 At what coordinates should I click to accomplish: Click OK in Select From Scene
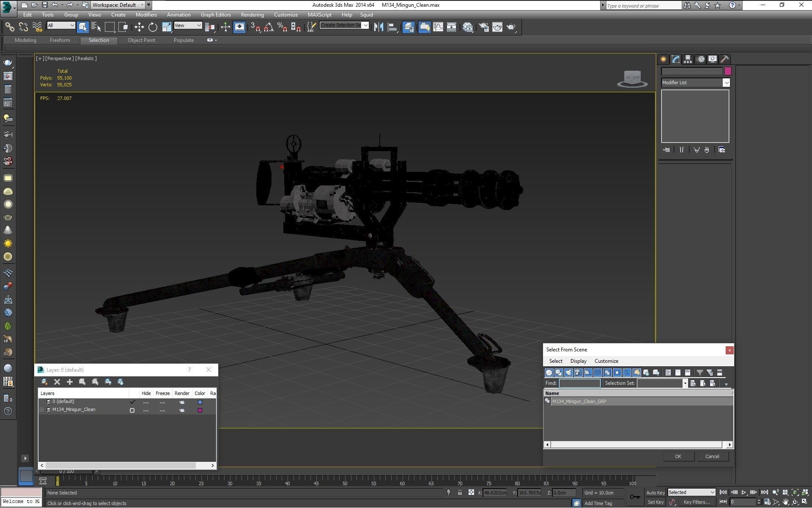[x=678, y=456]
